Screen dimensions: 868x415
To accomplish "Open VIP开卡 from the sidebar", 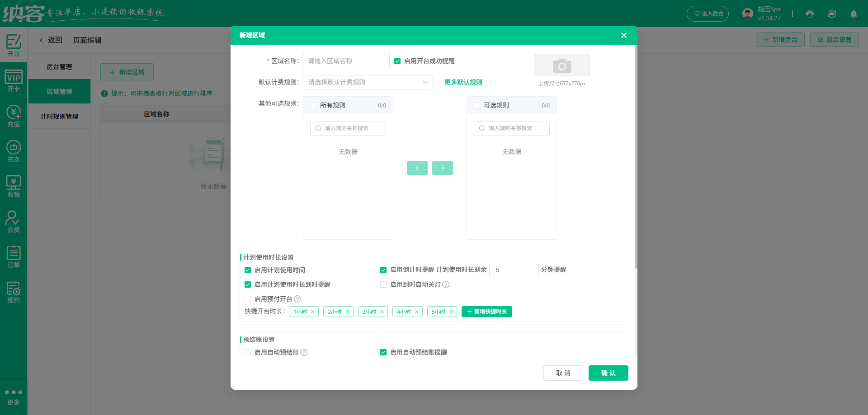I will point(13,80).
